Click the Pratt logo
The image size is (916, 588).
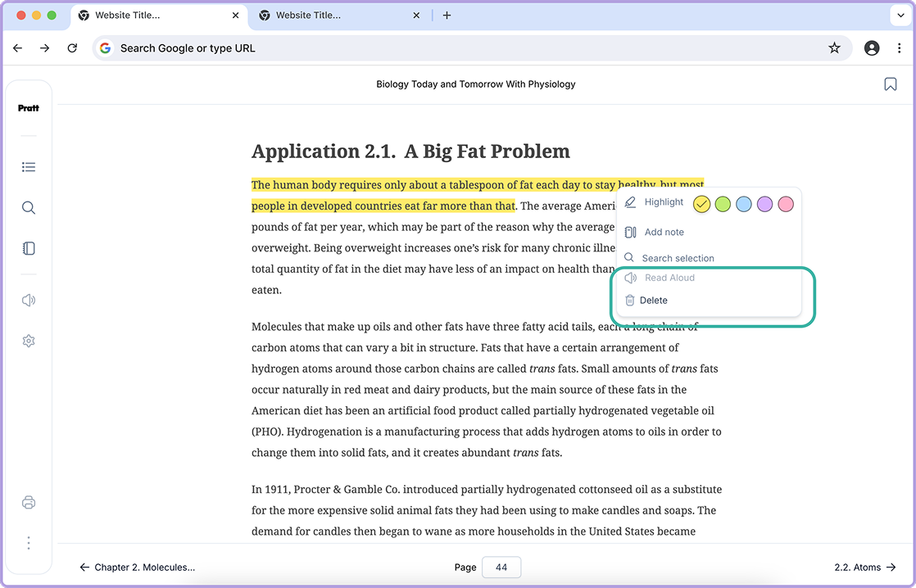coord(29,108)
